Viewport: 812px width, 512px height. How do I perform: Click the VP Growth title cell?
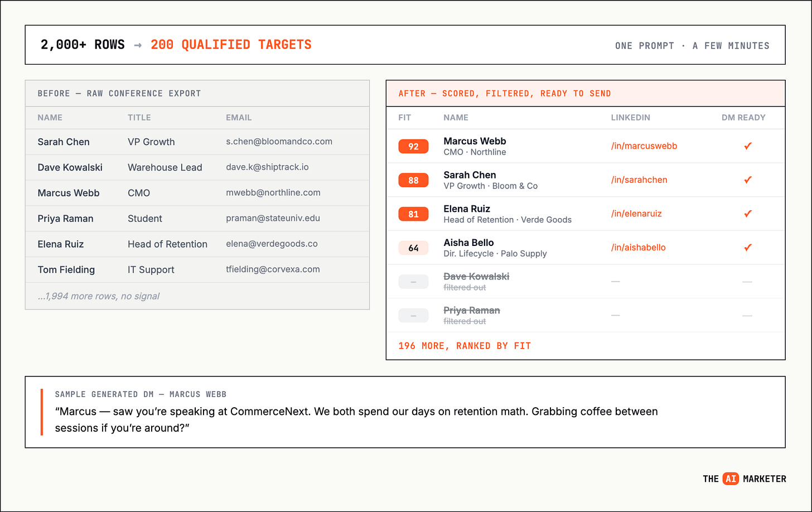click(x=151, y=142)
